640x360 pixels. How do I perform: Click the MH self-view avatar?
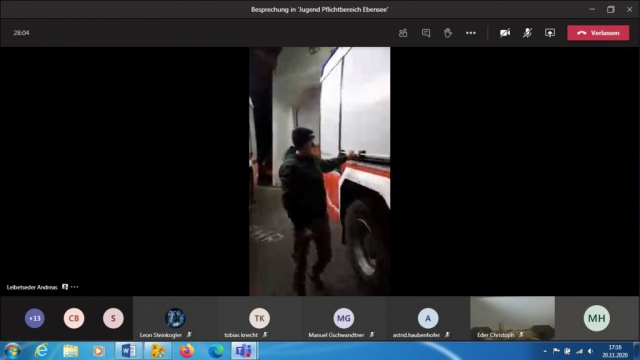597,318
